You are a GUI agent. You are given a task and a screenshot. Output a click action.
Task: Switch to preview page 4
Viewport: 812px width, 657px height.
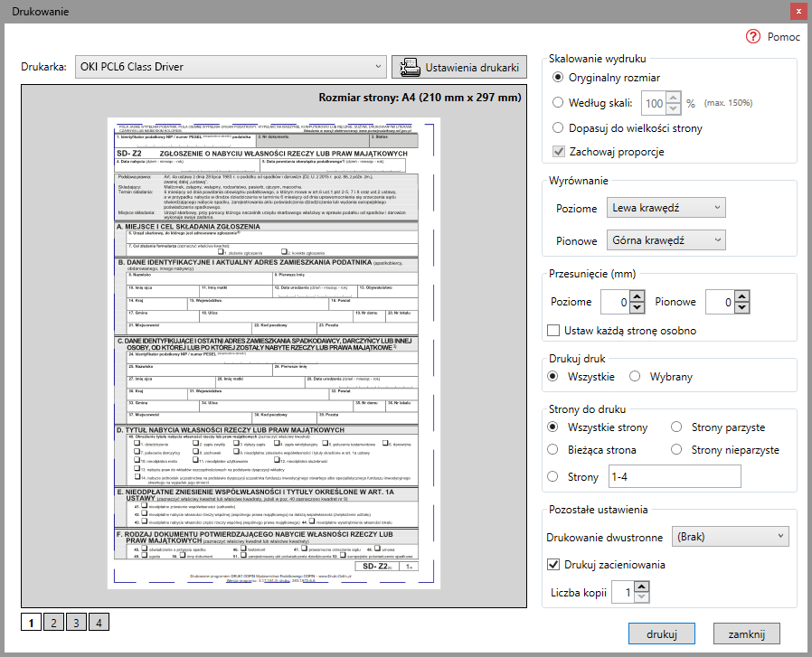[x=99, y=623]
